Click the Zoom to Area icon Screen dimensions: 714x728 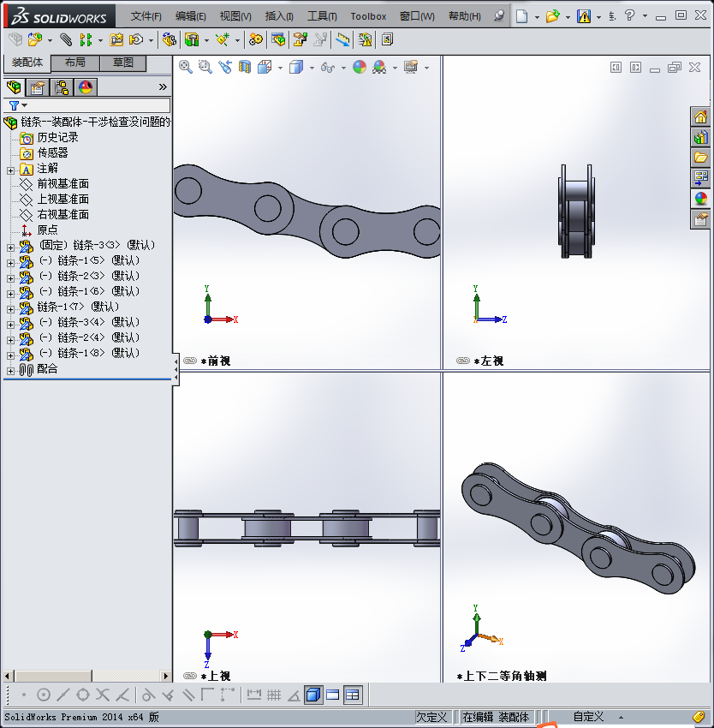pyautogui.click(x=205, y=68)
